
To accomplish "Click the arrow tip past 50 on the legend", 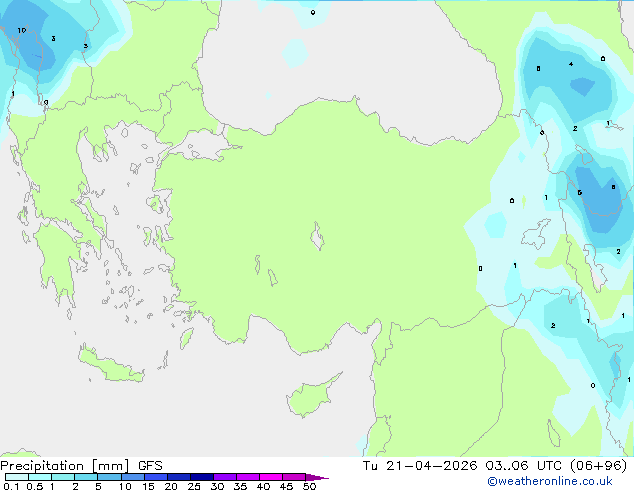I will [x=318, y=477].
